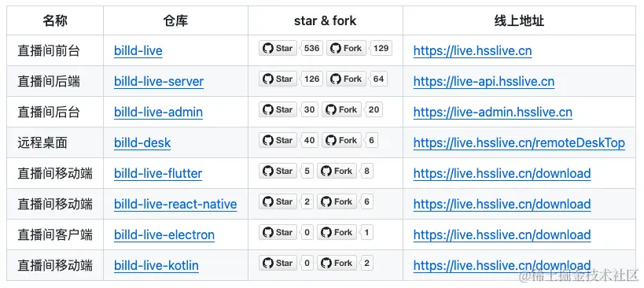Screen dimensions: 644x288
Task: Open the billd-desk repository link
Action: click(142, 143)
